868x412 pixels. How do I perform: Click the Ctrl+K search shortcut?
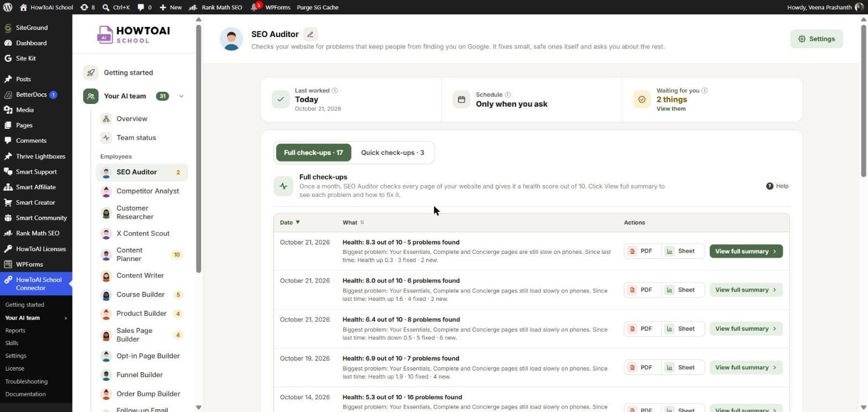[x=116, y=7]
